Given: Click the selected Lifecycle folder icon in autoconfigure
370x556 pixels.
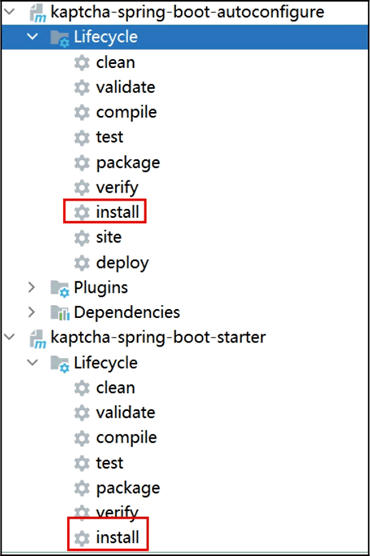Looking at the screenshot, I should (60, 38).
